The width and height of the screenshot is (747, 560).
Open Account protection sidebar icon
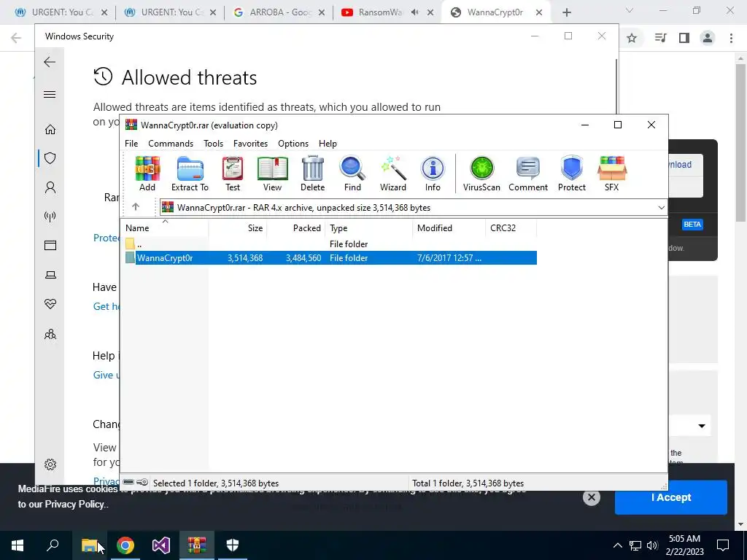pyautogui.click(x=50, y=187)
